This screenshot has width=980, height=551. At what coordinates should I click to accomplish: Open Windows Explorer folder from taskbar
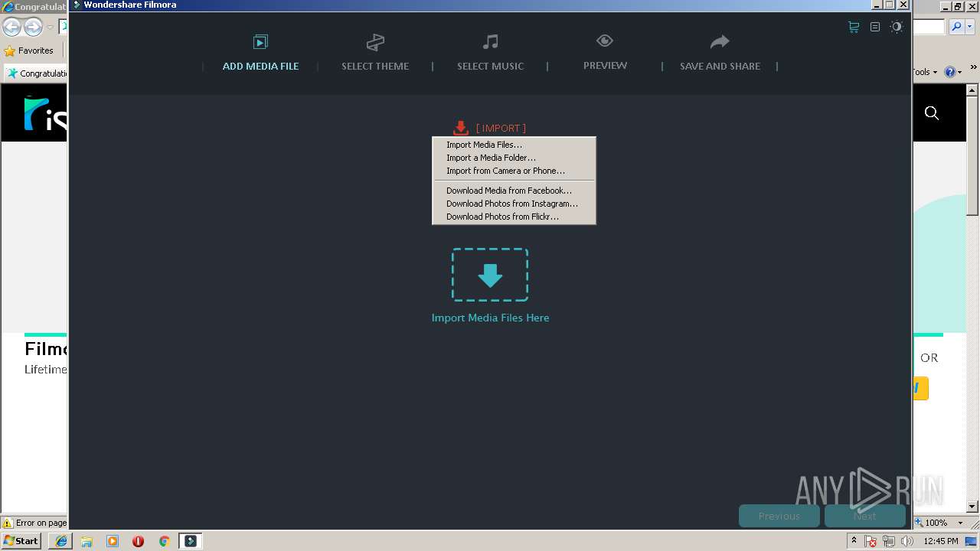coord(87,541)
